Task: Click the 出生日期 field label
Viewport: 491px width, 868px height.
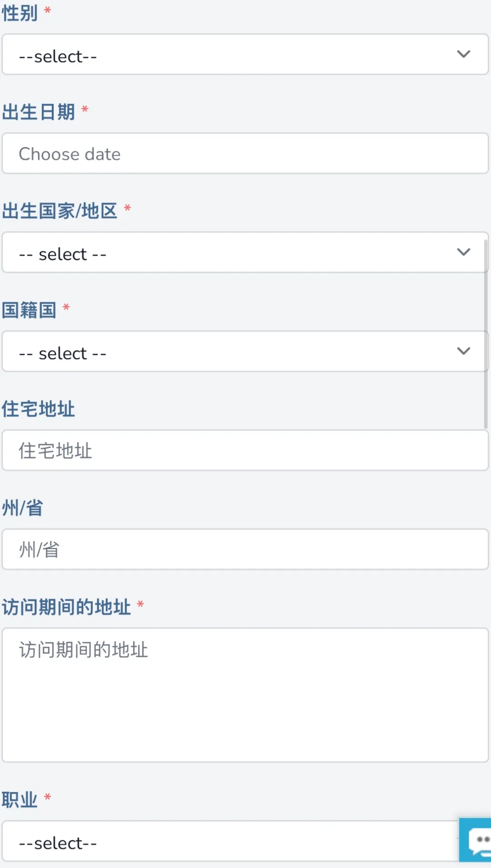Action: coord(39,112)
